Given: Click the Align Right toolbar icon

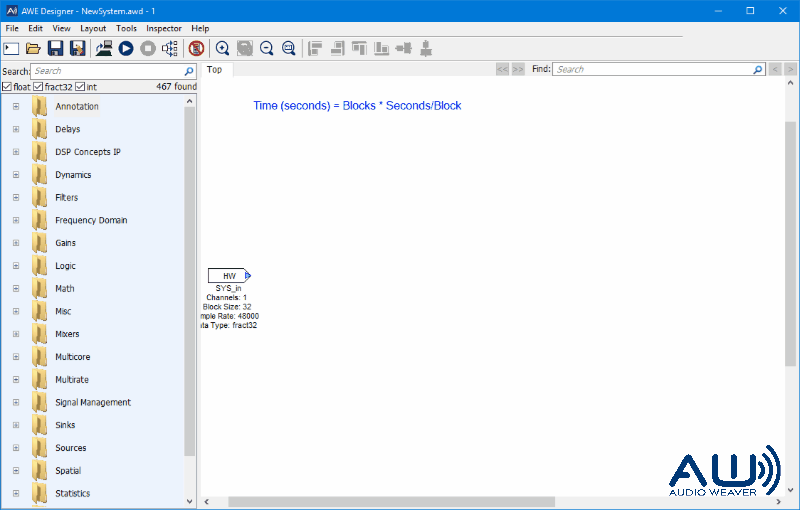Looking at the screenshot, I should pyautogui.click(x=337, y=48).
